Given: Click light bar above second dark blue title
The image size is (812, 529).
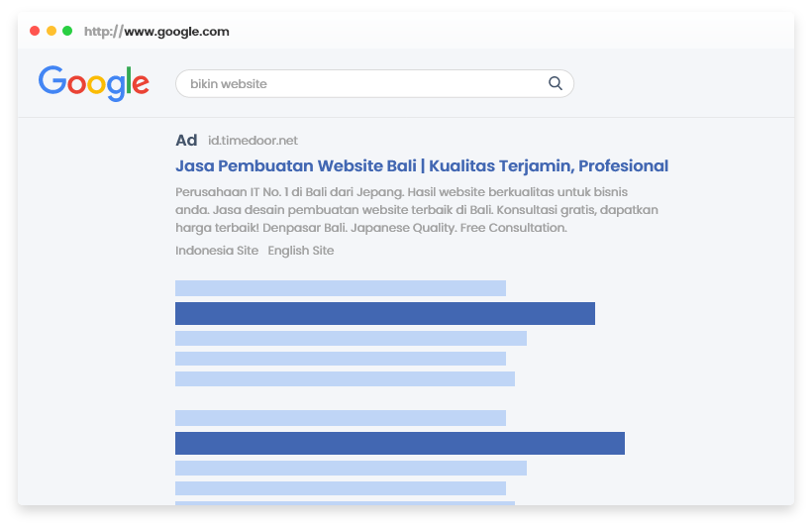Looking at the screenshot, I should pos(341,418).
